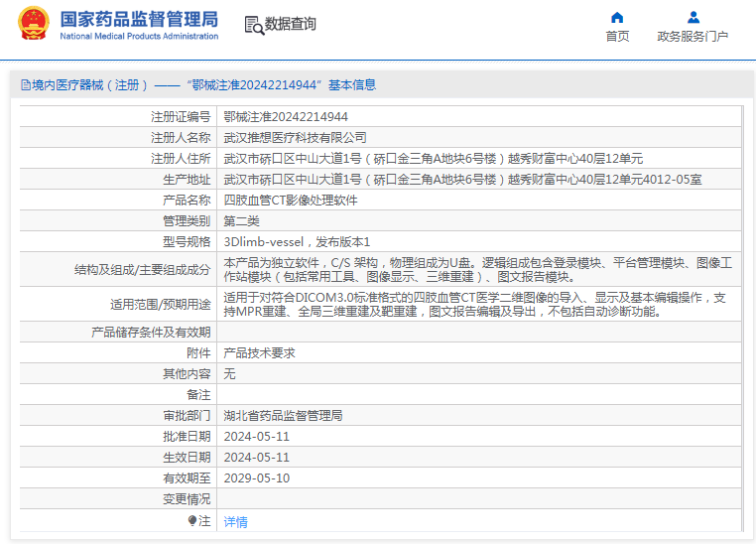Click the 注册人住所 address value
Viewport: 756px width, 544px height.
(x=433, y=159)
